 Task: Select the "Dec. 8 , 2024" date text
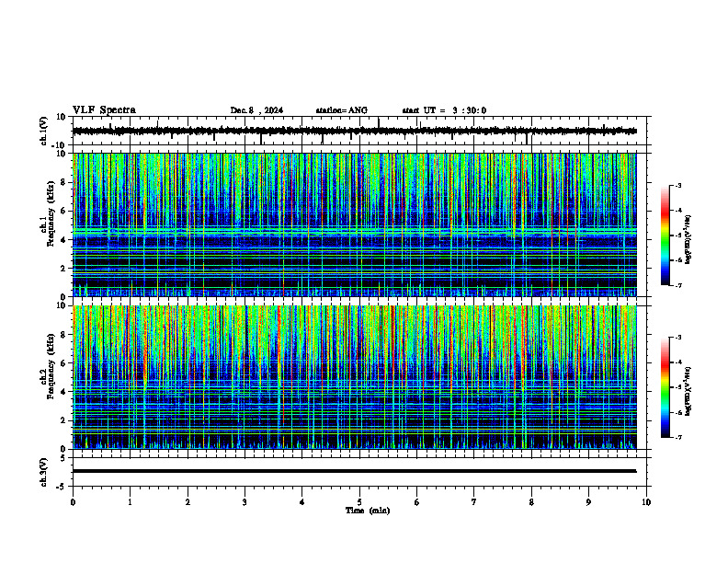(x=256, y=110)
